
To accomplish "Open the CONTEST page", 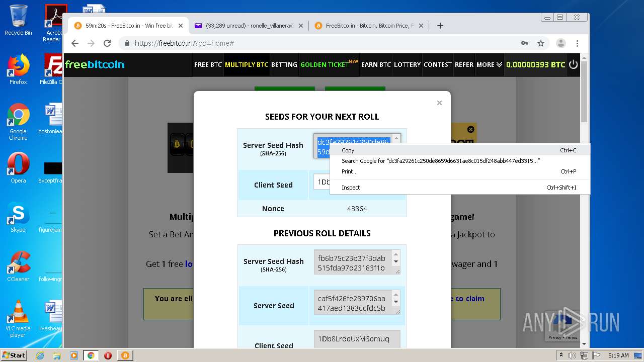I will tap(438, 64).
